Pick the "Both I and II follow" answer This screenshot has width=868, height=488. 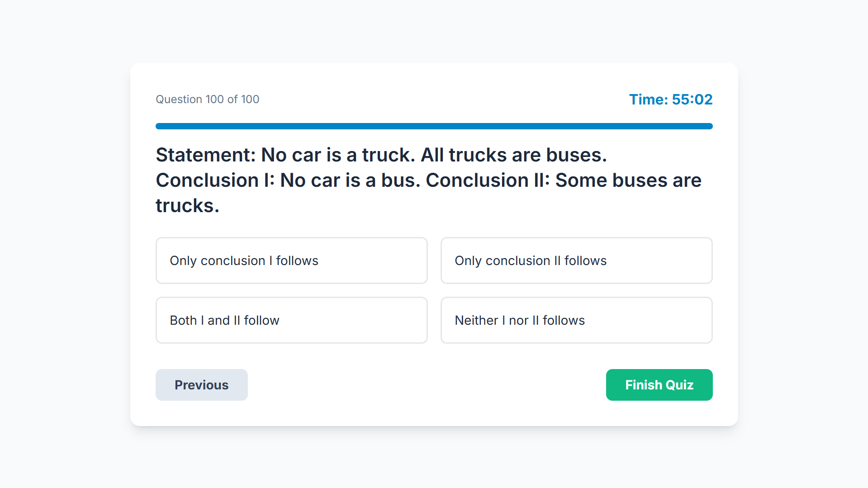click(x=291, y=320)
